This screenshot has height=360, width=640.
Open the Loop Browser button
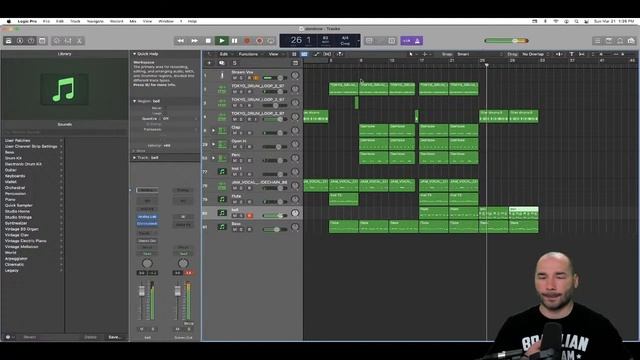point(620,41)
